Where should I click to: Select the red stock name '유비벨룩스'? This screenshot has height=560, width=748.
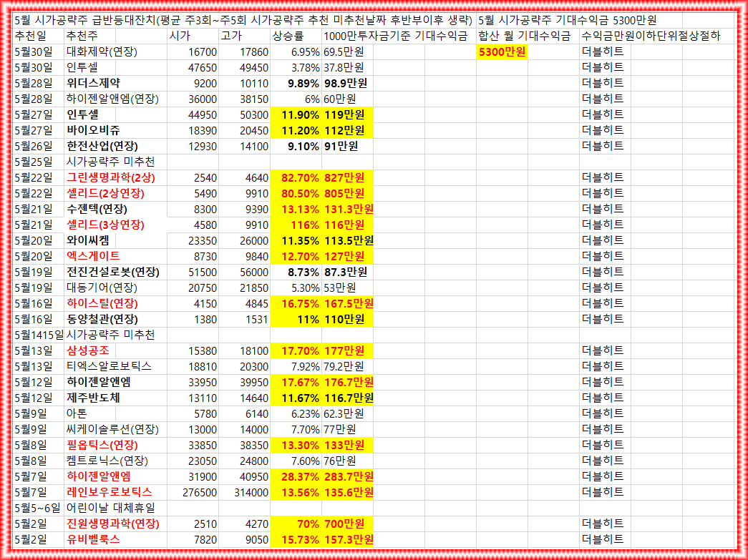point(94,539)
